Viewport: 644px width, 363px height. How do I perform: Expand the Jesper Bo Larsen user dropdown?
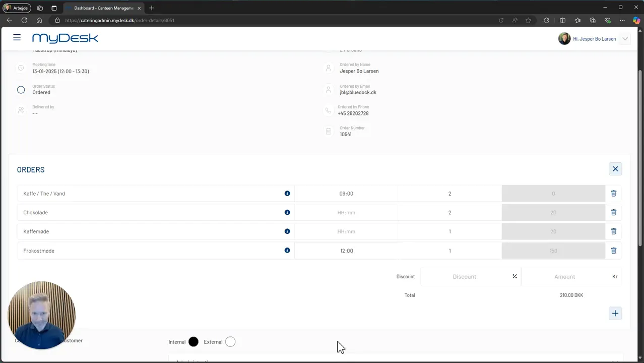pyautogui.click(x=625, y=39)
